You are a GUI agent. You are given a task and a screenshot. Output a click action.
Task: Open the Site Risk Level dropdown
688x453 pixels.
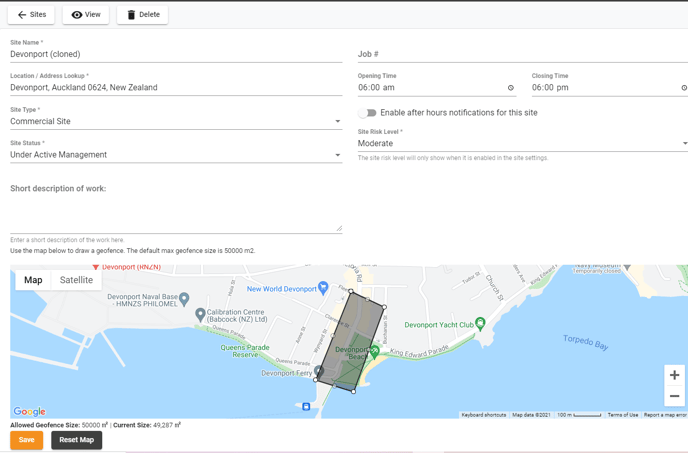coord(523,143)
